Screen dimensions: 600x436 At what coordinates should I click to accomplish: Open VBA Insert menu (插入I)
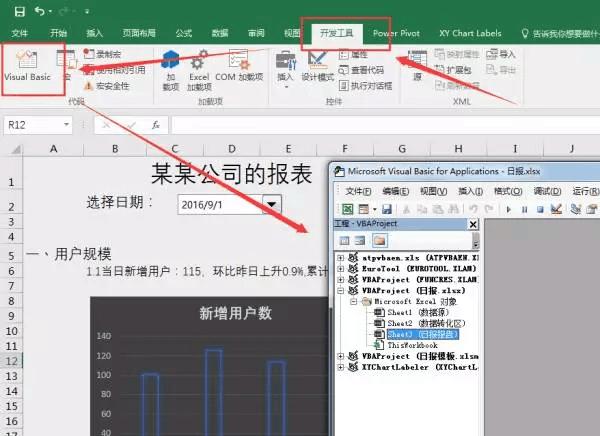[x=470, y=191]
